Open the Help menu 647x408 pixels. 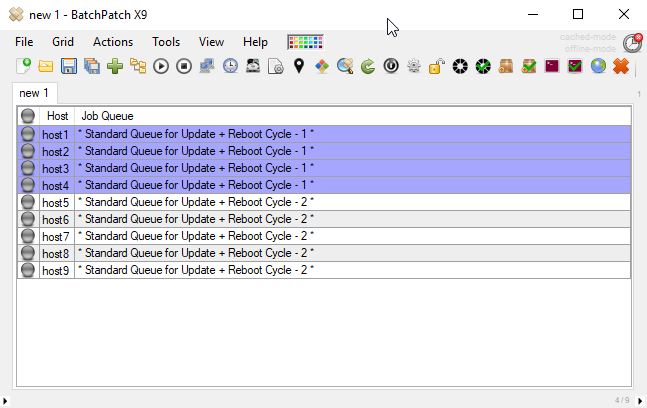[x=255, y=42]
